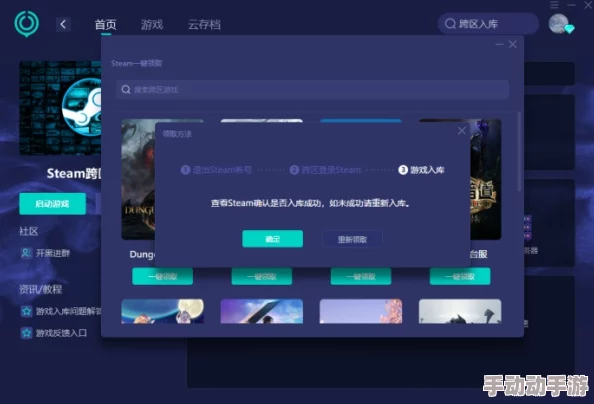Click the 社区 section heading
Screen dimensions: 594x404
[x=29, y=231]
